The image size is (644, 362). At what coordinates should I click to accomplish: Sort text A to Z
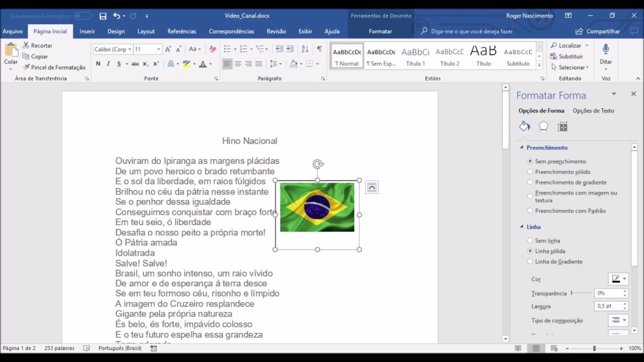click(x=305, y=49)
